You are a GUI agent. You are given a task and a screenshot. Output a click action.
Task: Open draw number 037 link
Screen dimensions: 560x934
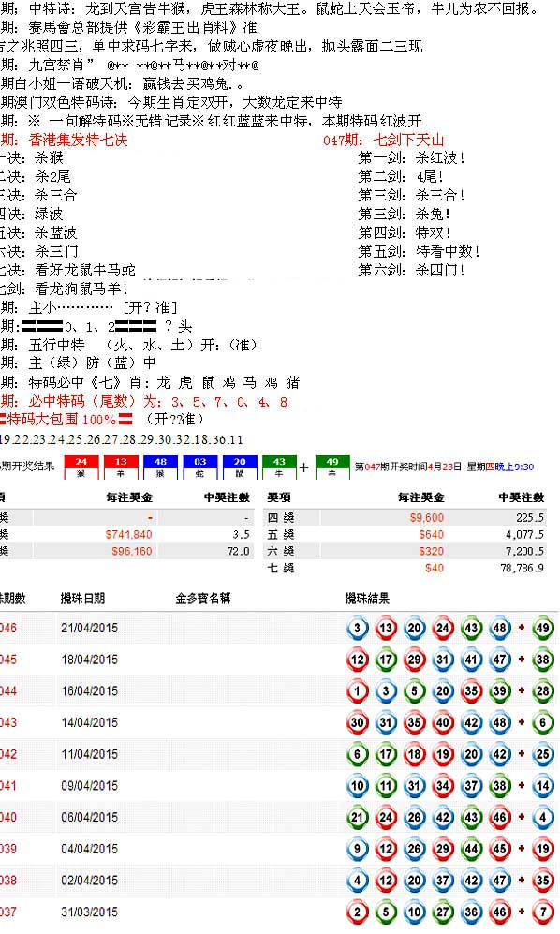point(8,912)
